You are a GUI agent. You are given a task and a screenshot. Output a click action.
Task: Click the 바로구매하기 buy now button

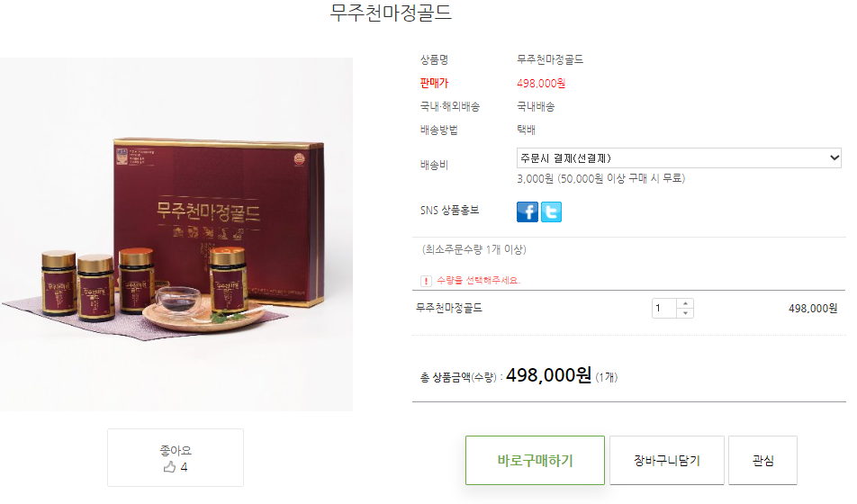[x=535, y=460]
